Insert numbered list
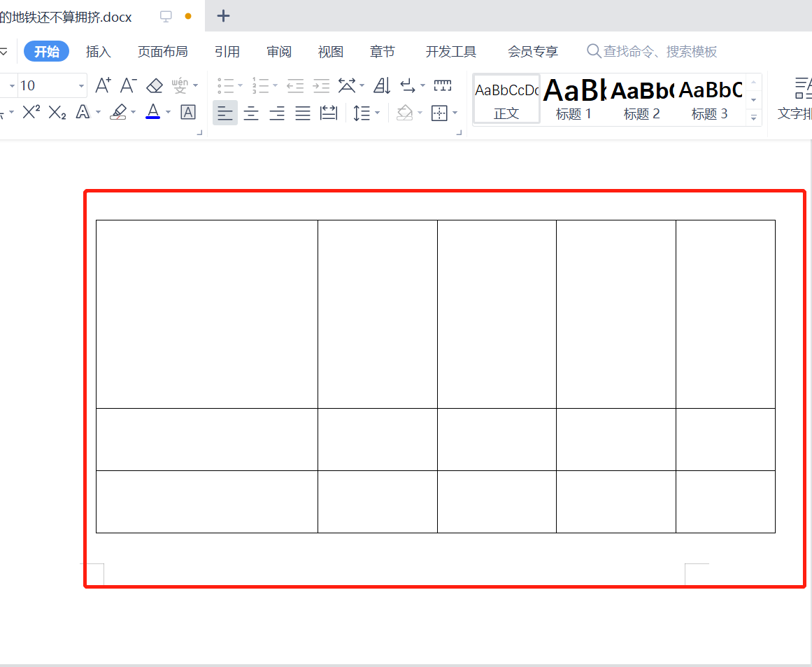 [260, 85]
